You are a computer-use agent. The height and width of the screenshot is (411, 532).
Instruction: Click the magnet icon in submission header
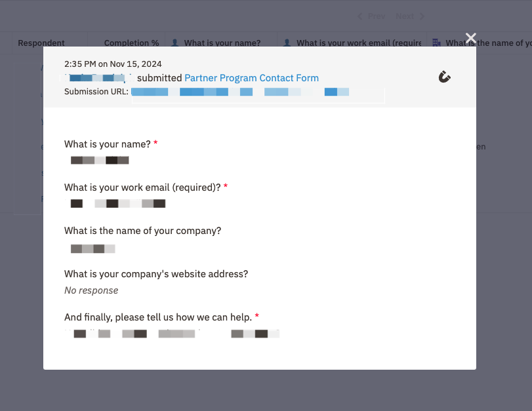[x=445, y=77]
